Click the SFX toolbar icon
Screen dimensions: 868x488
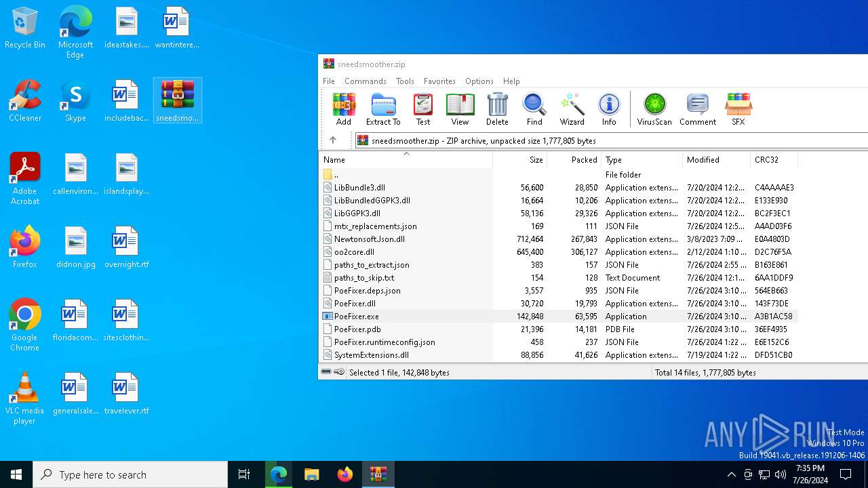(x=738, y=110)
